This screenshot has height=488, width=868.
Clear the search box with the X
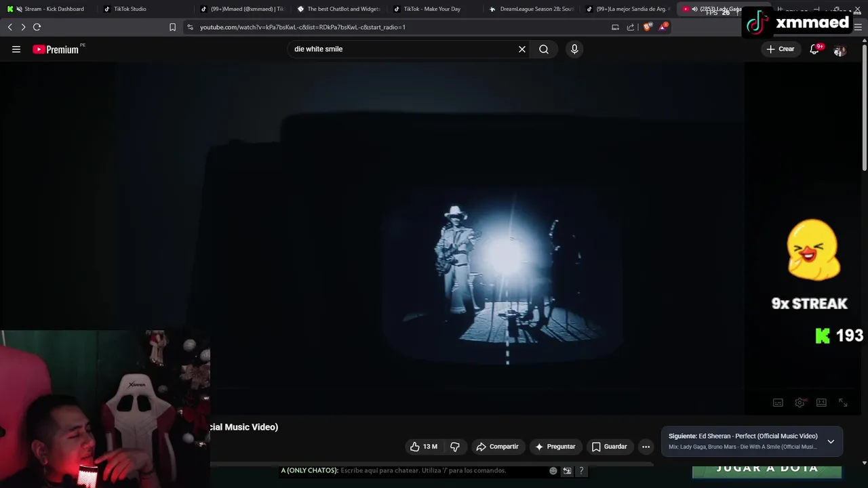522,49
